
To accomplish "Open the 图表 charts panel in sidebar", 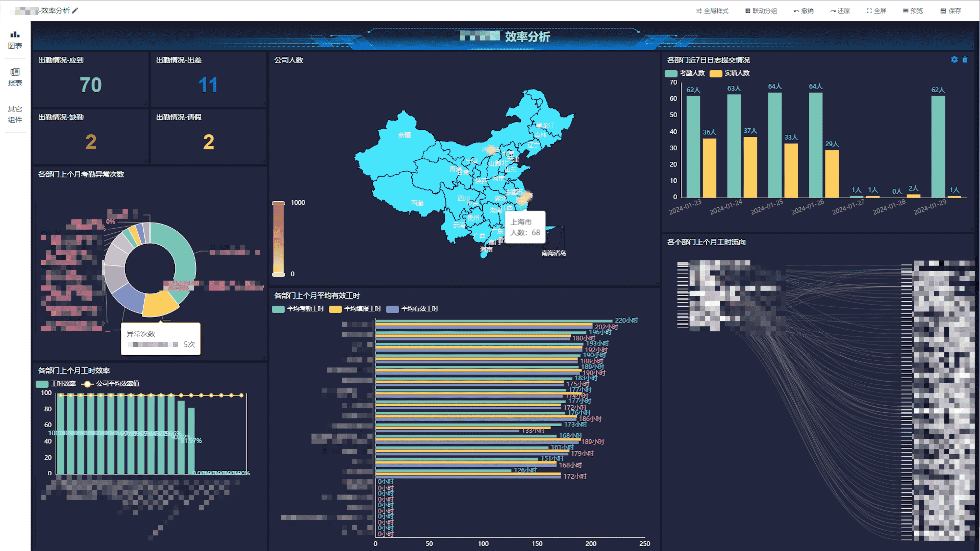I will point(15,40).
